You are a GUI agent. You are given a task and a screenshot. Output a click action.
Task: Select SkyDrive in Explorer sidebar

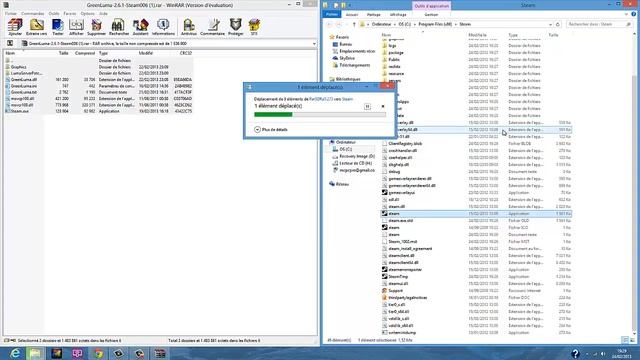[x=347, y=58]
